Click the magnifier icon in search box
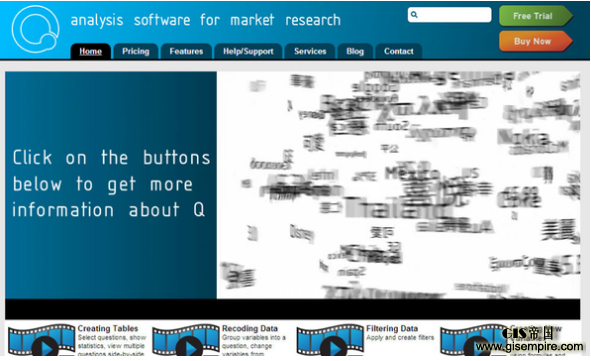Image resolution: width=591 pixels, height=361 pixels. click(414, 15)
